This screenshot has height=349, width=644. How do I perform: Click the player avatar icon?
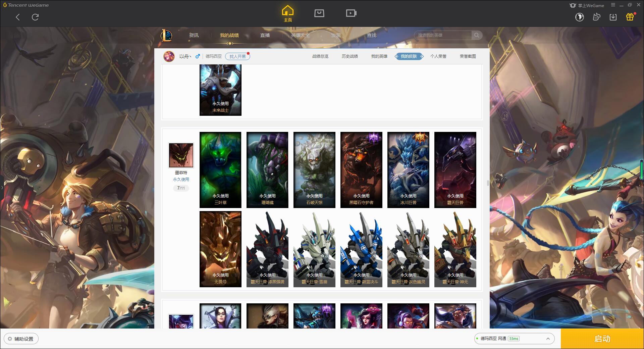[169, 56]
